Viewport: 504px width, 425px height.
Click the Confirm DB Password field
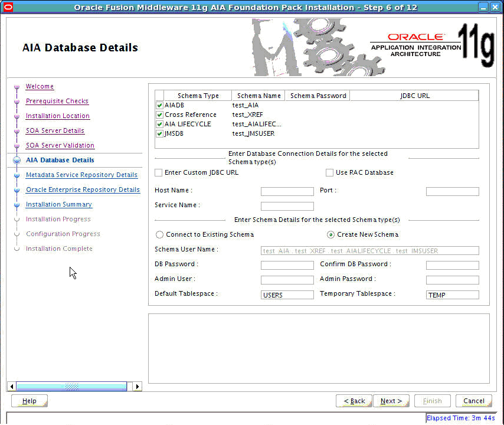(453, 265)
